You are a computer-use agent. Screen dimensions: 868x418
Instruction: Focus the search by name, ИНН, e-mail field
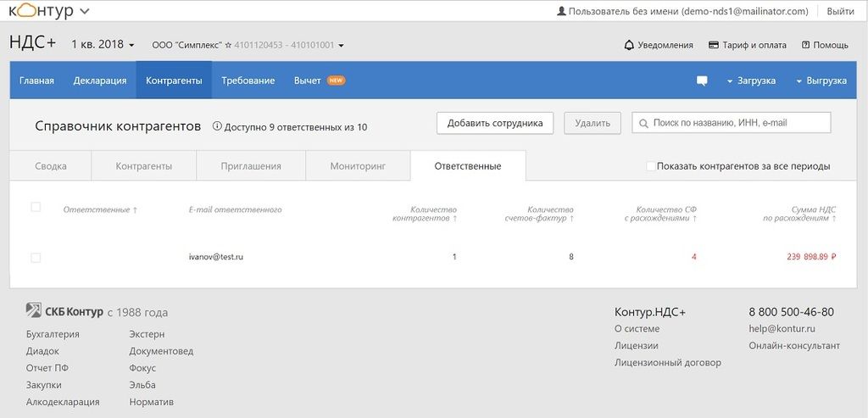(732, 123)
